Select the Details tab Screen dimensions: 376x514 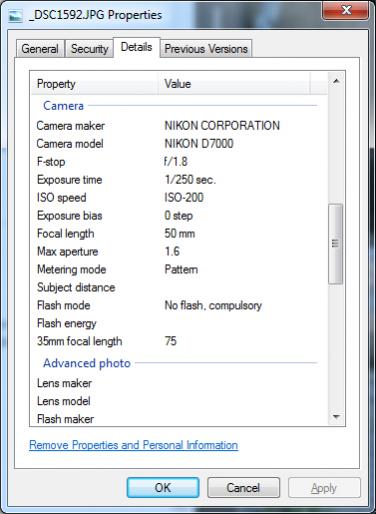(136, 47)
